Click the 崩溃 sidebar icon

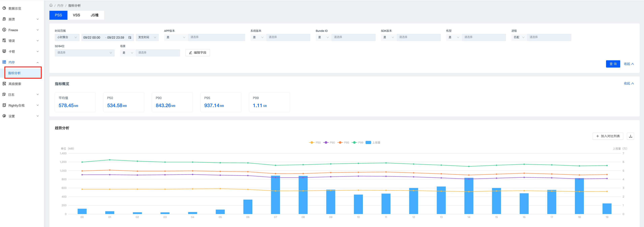4,19
